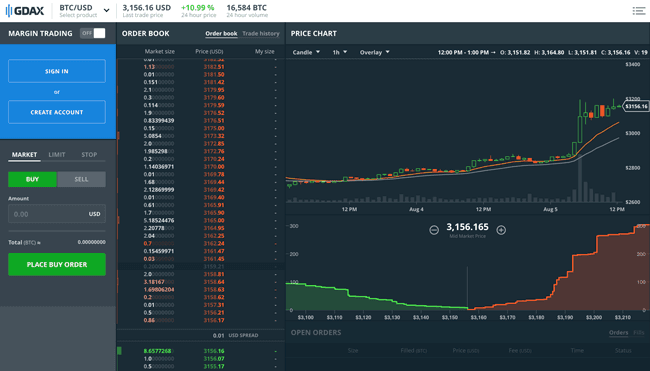Image resolution: width=650 pixels, height=371 pixels.
Task: Click the USD Spread label
Action: [243, 335]
